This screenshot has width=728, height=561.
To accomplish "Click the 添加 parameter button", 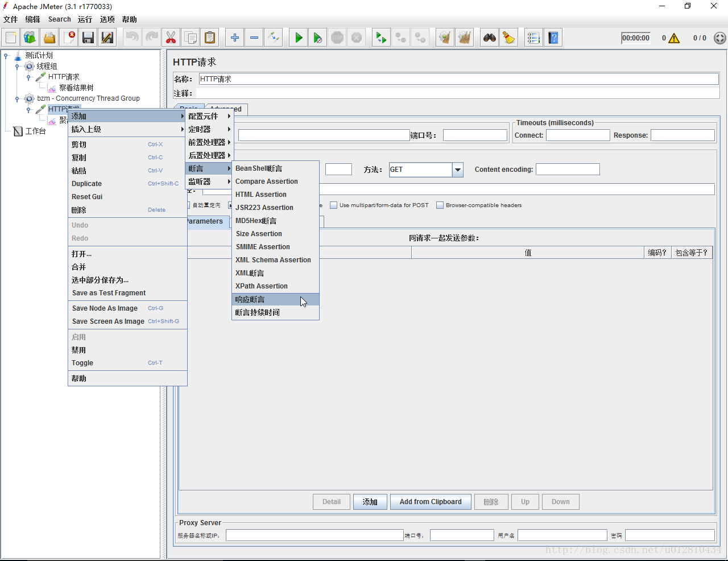I will click(x=370, y=502).
